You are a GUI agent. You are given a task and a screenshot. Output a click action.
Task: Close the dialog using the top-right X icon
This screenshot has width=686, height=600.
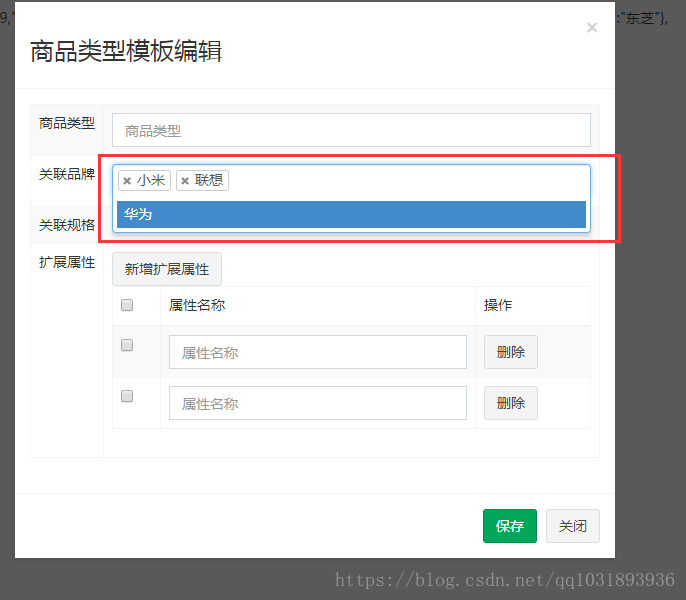click(x=592, y=28)
